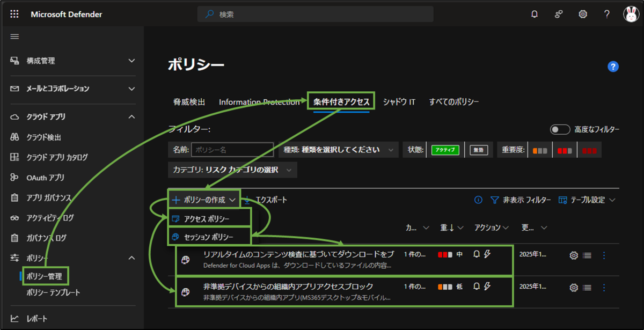Open the list icon on リアルタイムのコンテンツ検査 row
The height and width of the screenshot is (330, 644).
(587, 256)
